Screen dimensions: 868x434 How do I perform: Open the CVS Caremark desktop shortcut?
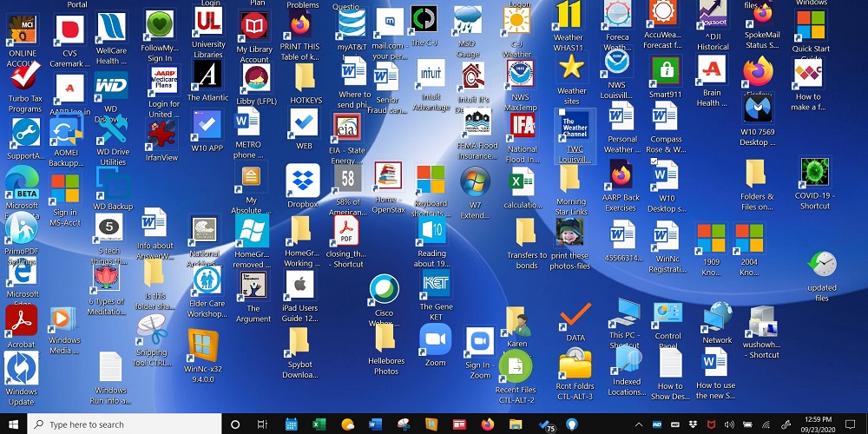click(x=69, y=30)
